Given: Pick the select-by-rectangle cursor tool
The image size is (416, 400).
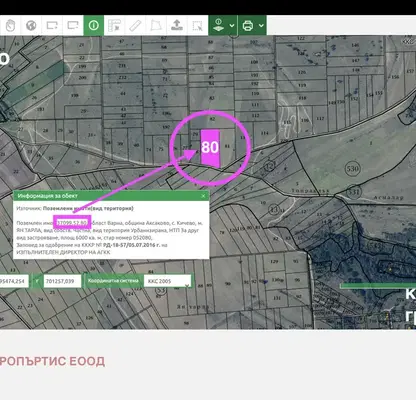Looking at the screenshot, I should [197, 25].
